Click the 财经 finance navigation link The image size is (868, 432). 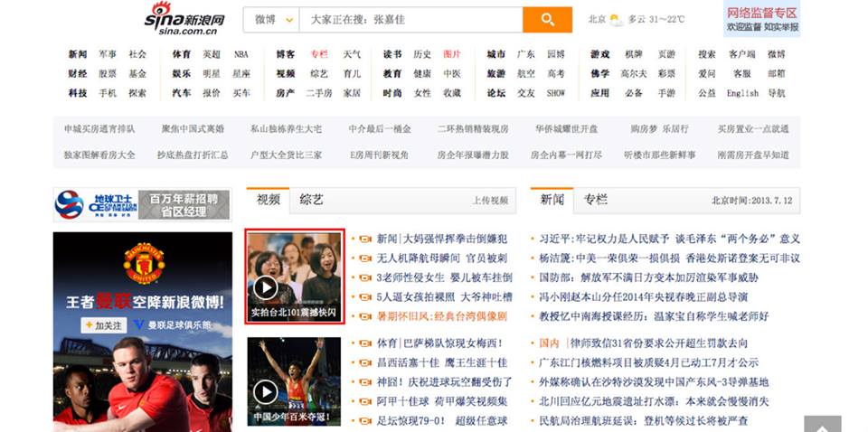[x=78, y=73]
